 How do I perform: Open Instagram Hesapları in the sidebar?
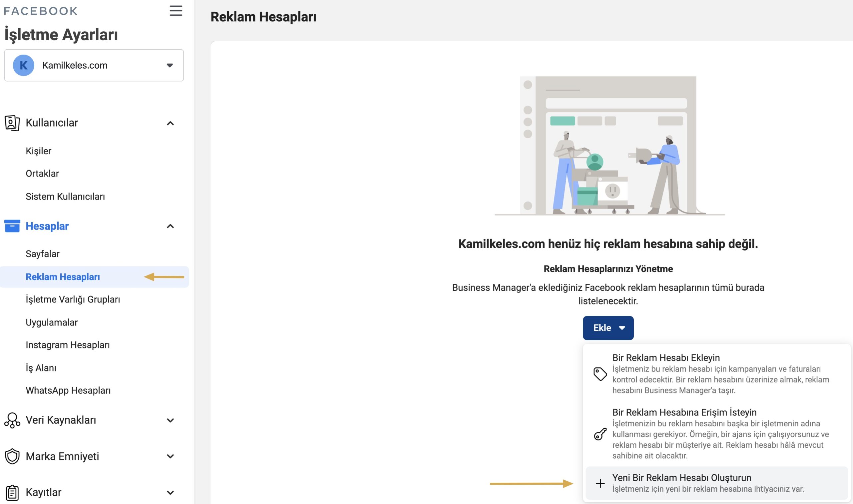(x=68, y=345)
